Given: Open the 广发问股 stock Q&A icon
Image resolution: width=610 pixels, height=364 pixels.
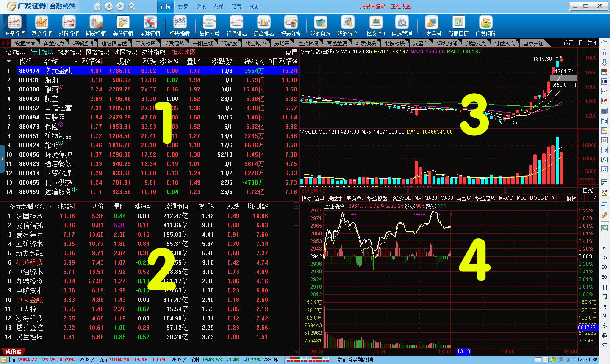Looking at the screenshot, I should [485, 26].
